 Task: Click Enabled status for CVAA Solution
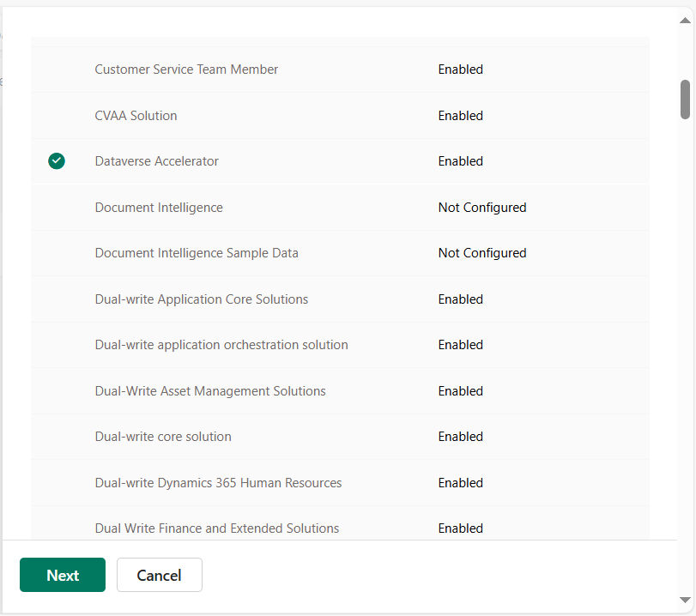click(460, 116)
